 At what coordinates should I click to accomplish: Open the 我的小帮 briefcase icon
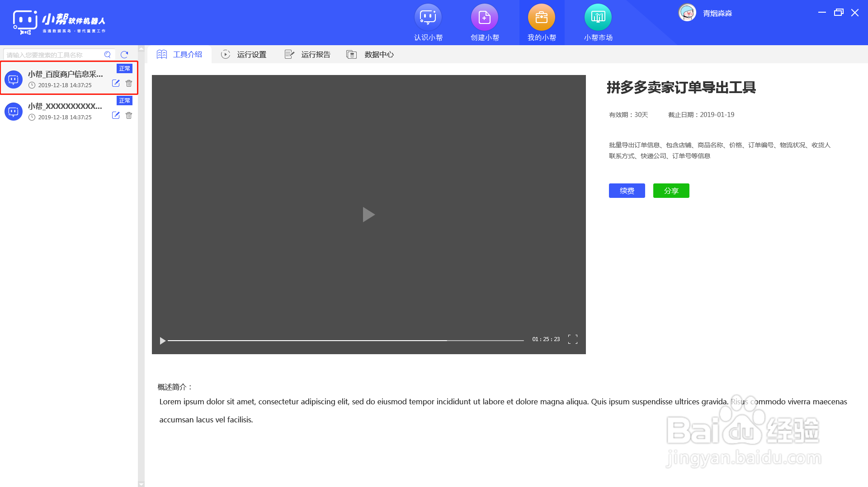click(x=542, y=17)
